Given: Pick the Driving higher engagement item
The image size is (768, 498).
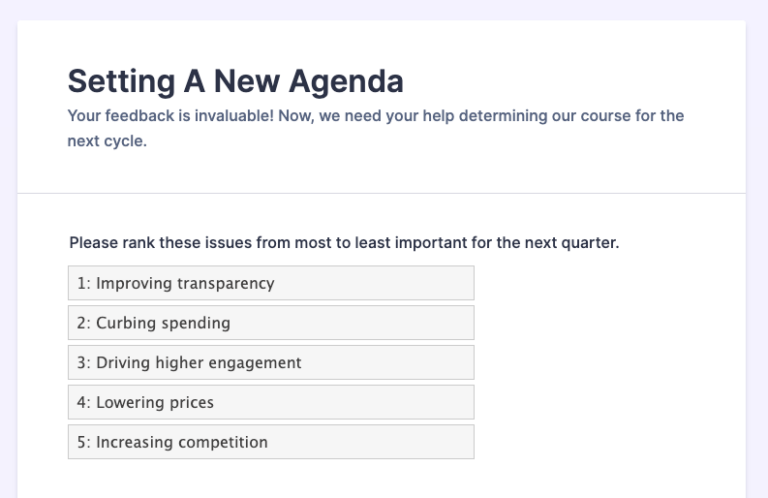Looking at the screenshot, I should coord(270,363).
